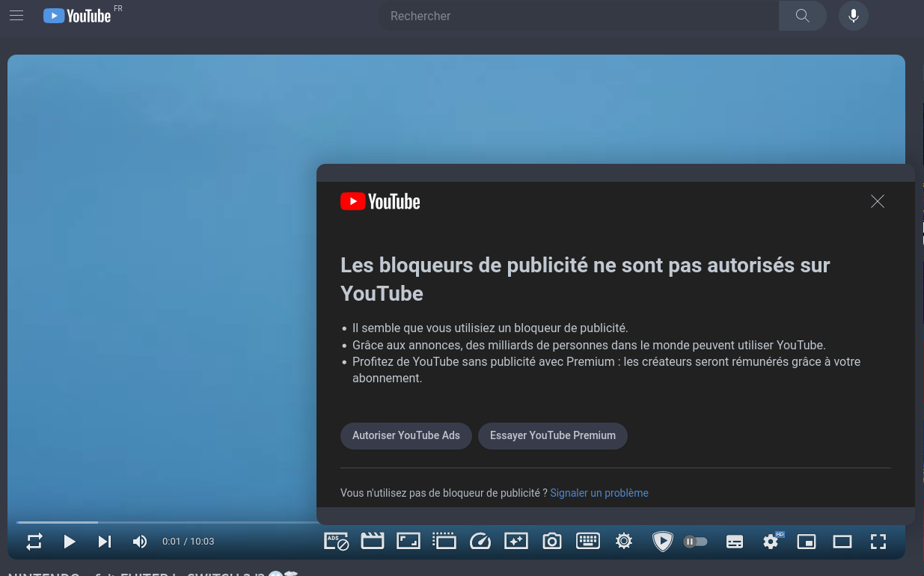
Task: Open the miniplayer mode
Action: coord(807,542)
